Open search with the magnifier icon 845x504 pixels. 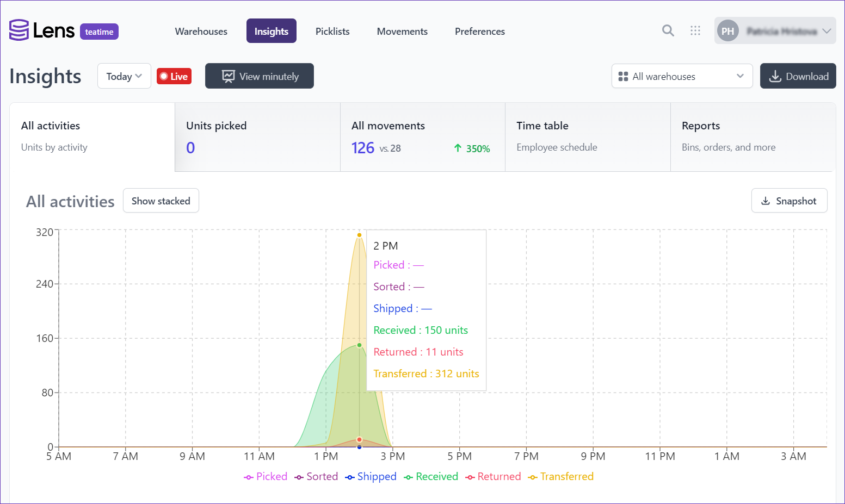[668, 30]
